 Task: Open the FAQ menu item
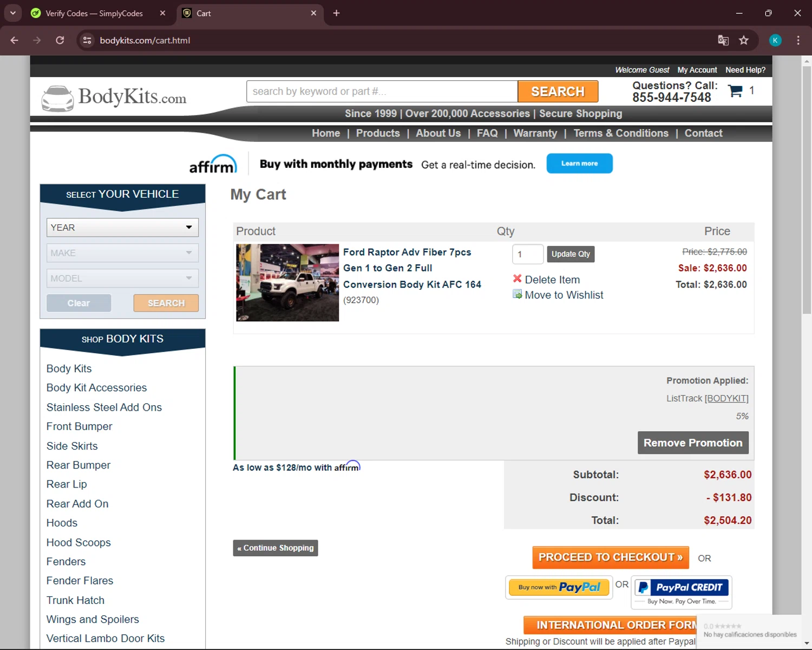(487, 133)
